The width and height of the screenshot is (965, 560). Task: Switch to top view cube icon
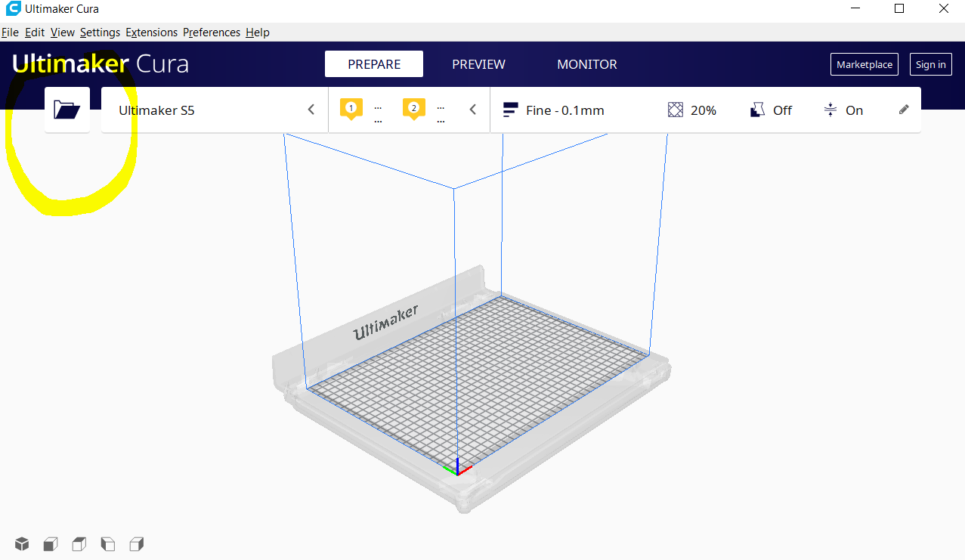coord(79,543)
